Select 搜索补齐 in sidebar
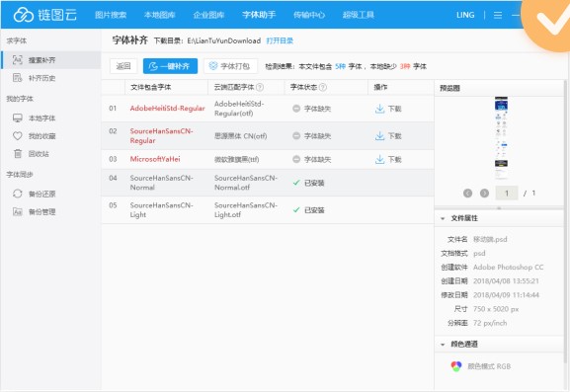Viewport: 570px width, 392px height. 51,60
